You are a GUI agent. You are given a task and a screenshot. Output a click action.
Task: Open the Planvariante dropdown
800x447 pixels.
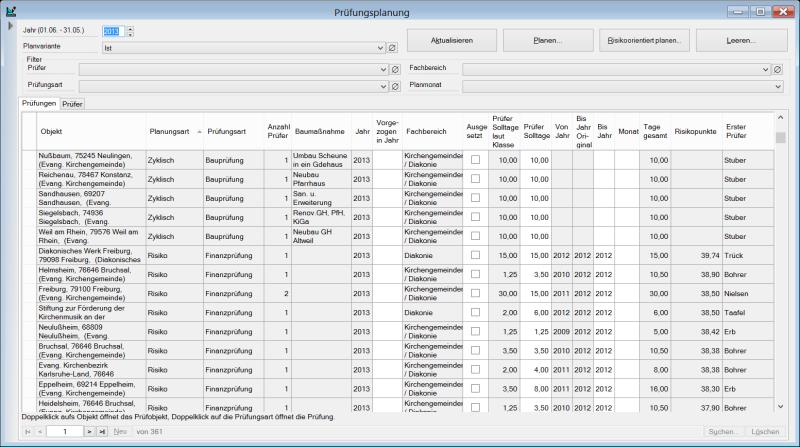point(380,48)
